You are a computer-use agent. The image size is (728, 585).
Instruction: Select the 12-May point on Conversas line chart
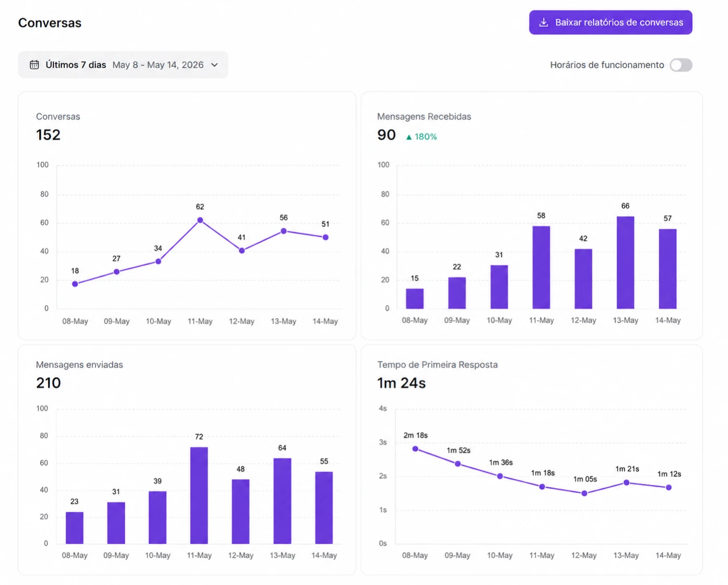tap(241, 251)
